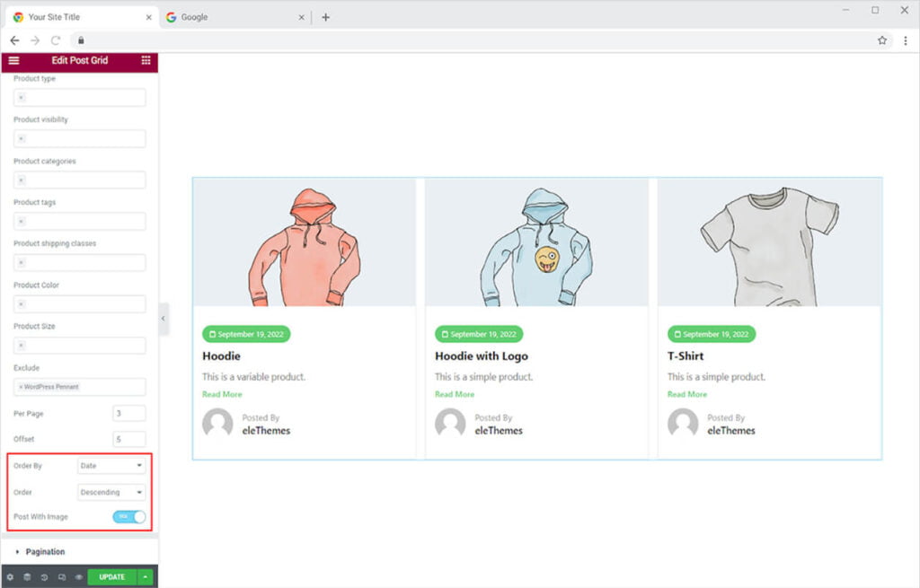Click the T-Shirt product image
This screenshot has height=588, width=920.
point(769,242)
